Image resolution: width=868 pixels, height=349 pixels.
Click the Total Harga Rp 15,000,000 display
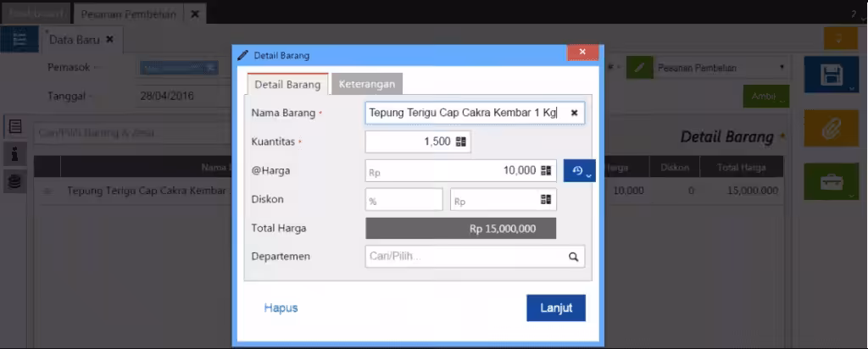(x=460, y=229)
